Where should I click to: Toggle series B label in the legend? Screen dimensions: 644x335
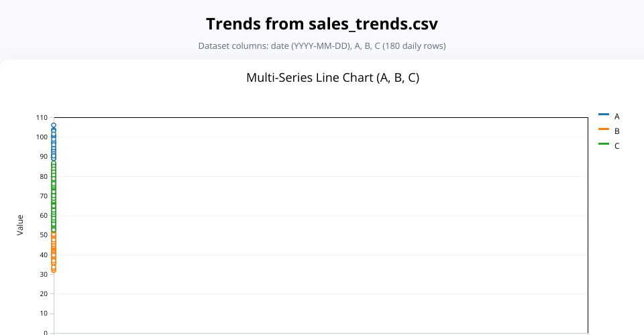[616, 131]
